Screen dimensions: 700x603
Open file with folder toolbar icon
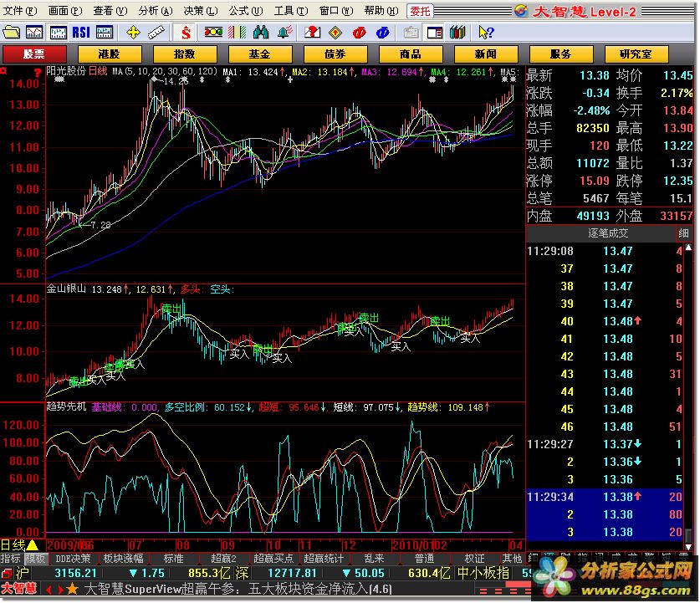11,32
